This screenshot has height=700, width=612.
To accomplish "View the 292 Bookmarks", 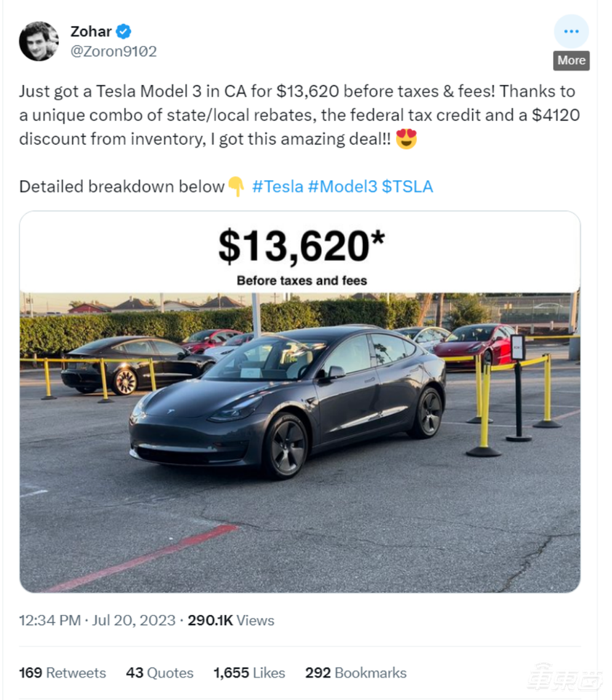I will coord(358,673).
